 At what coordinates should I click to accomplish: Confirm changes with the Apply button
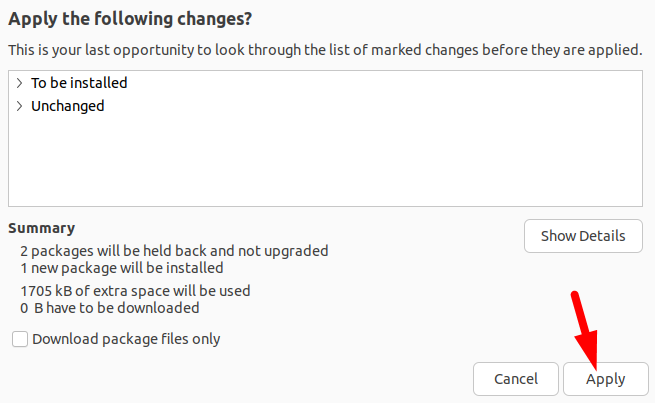point(605,379)
